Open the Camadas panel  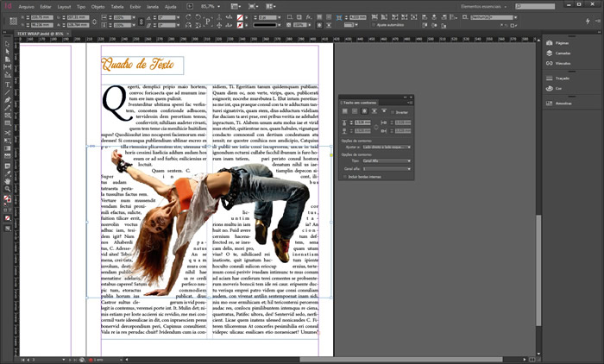563,52
